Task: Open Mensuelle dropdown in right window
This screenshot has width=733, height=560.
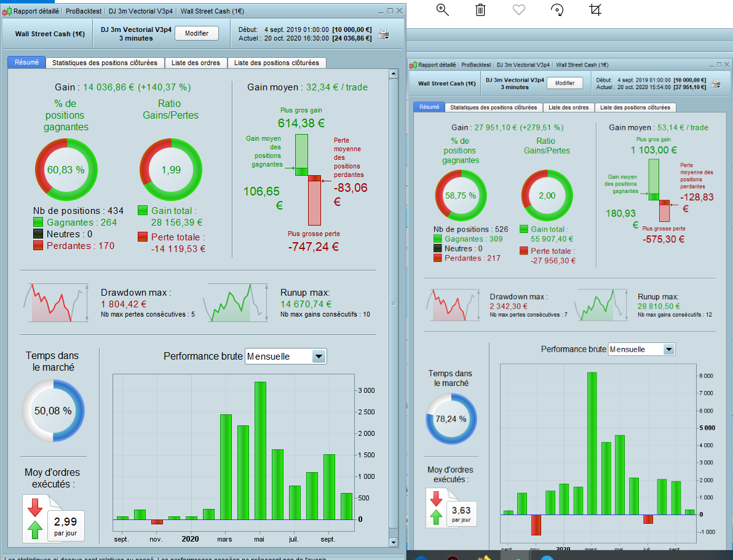Action: click(641, 349)
